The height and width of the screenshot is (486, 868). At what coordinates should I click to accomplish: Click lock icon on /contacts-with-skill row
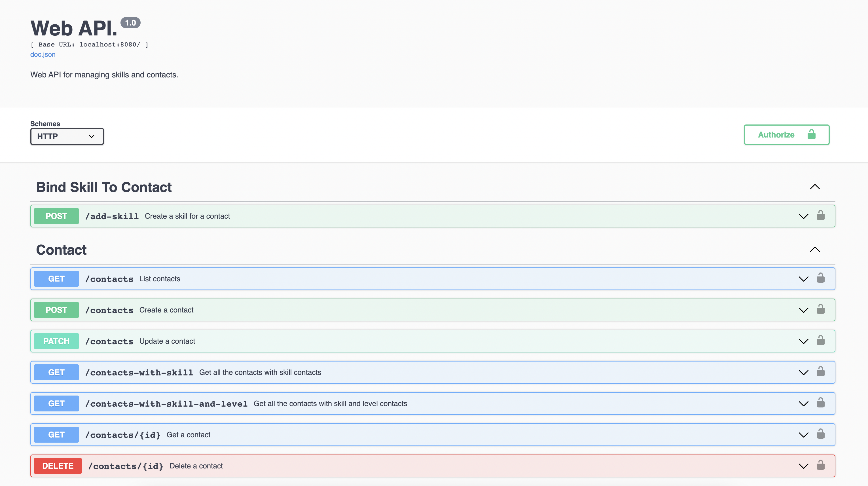pos(820,372)
